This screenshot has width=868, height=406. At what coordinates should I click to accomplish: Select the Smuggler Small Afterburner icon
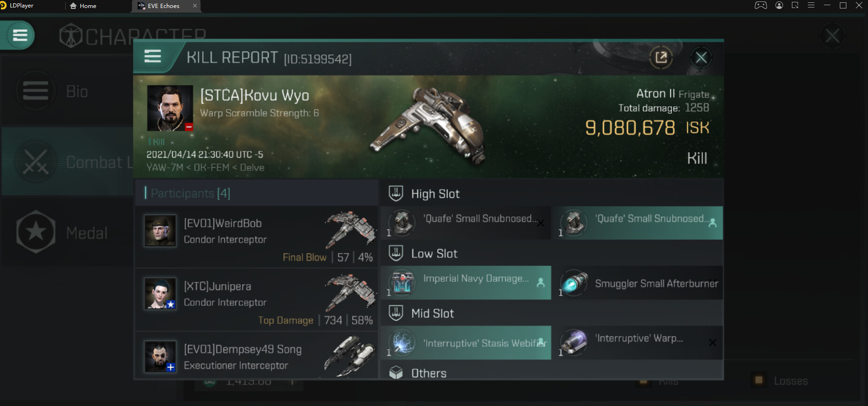point(574,283)
